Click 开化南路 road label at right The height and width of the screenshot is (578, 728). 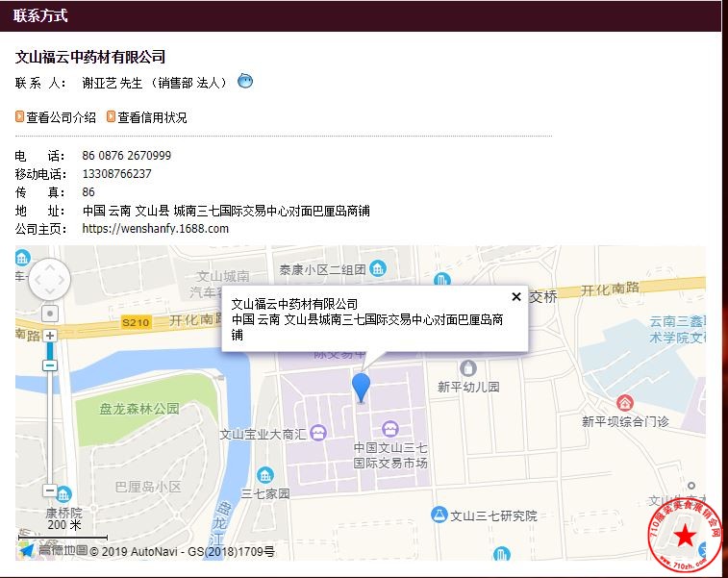610,289
